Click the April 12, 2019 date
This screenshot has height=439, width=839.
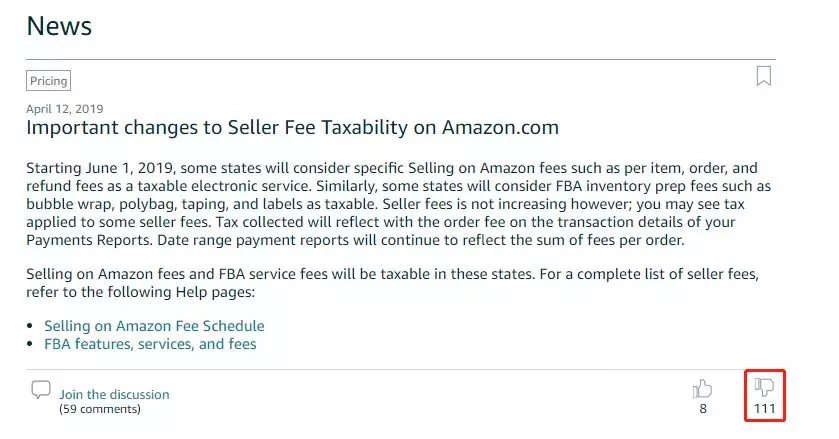pyautogui.click(x=65, y=109)
